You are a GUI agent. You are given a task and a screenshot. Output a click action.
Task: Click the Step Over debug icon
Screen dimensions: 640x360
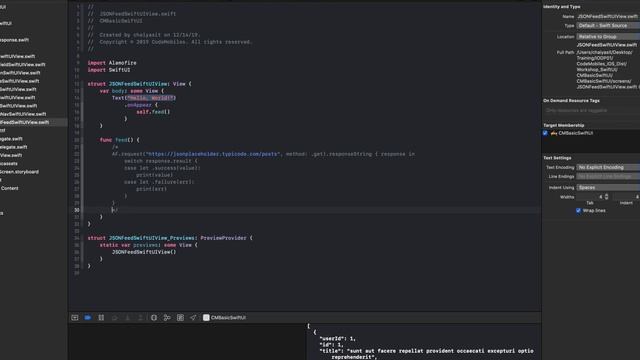114,318
